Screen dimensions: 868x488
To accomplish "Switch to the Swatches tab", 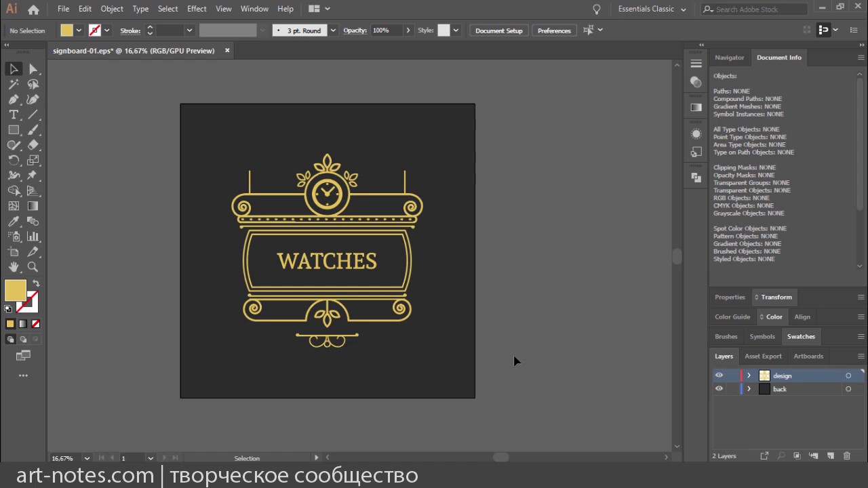I will pyautogui.click(x=801, y=336).
